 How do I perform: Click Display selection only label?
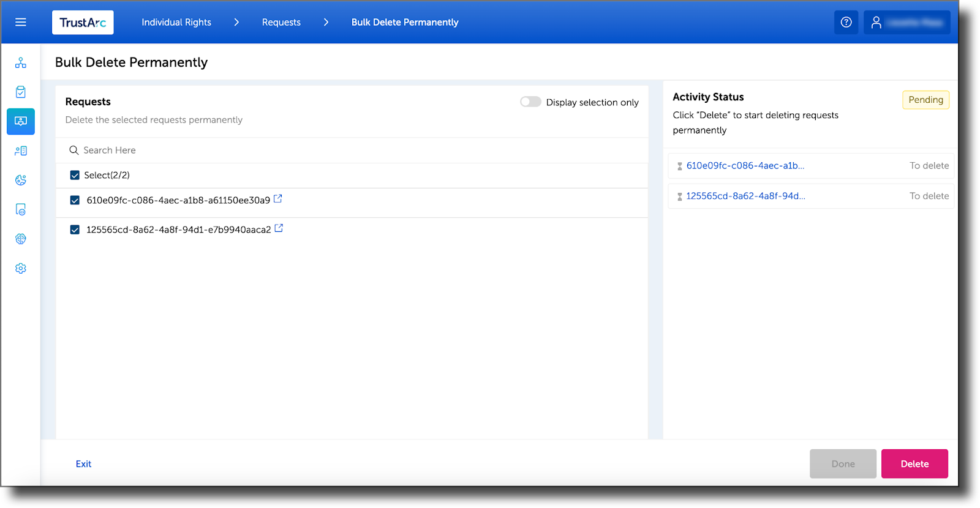[592, 102]
